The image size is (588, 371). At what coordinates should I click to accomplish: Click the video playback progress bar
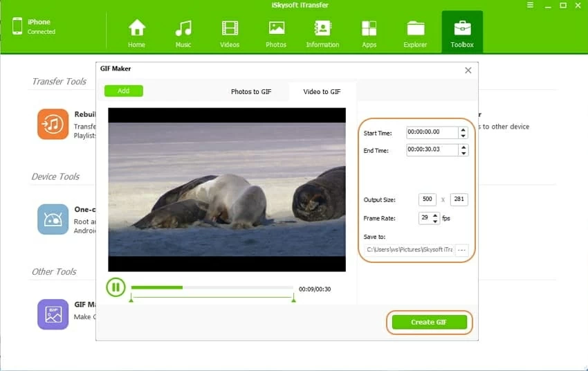coord(212,287)
